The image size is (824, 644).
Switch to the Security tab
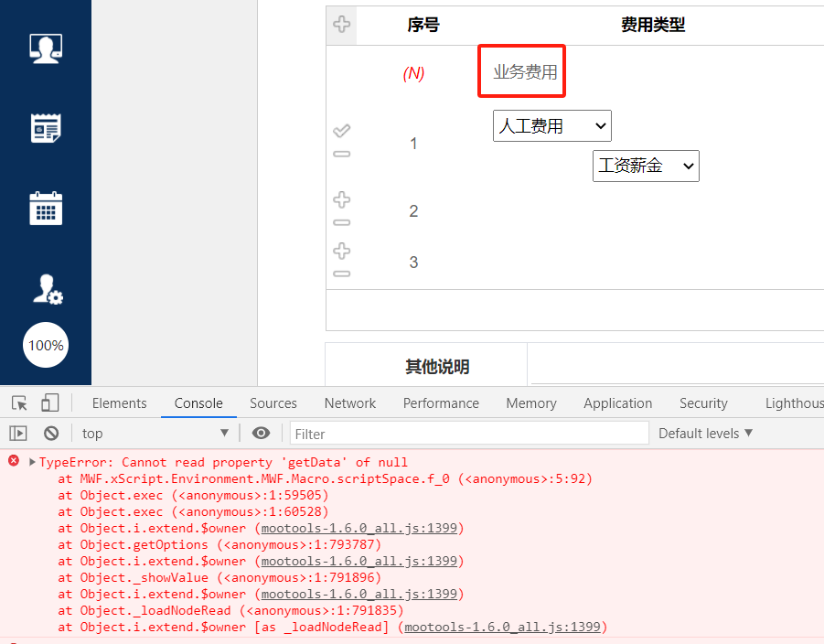(x=703, y=403)
